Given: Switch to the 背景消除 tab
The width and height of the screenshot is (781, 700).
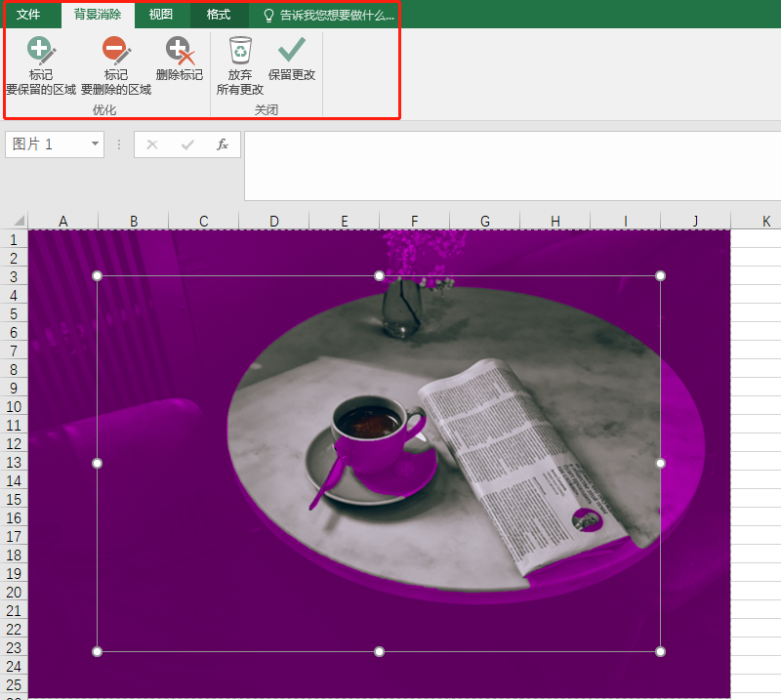Looking at the screenshot, I should (x=98, y=15).
